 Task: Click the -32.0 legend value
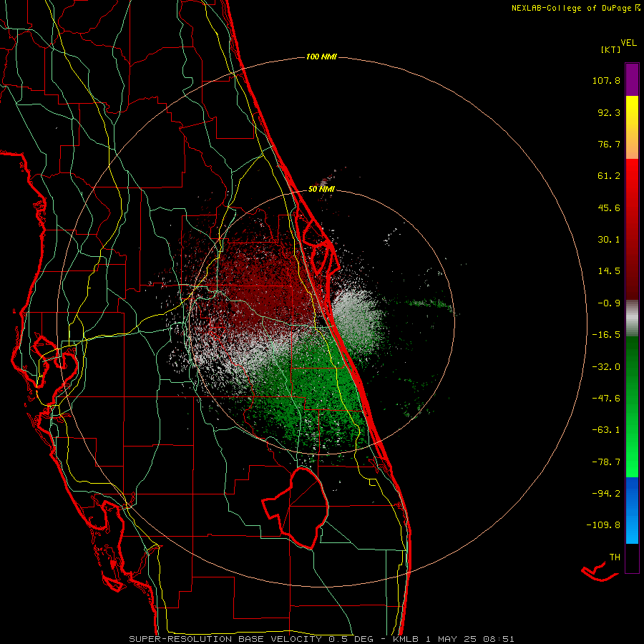pyautogui.click(x=606, y=367)
